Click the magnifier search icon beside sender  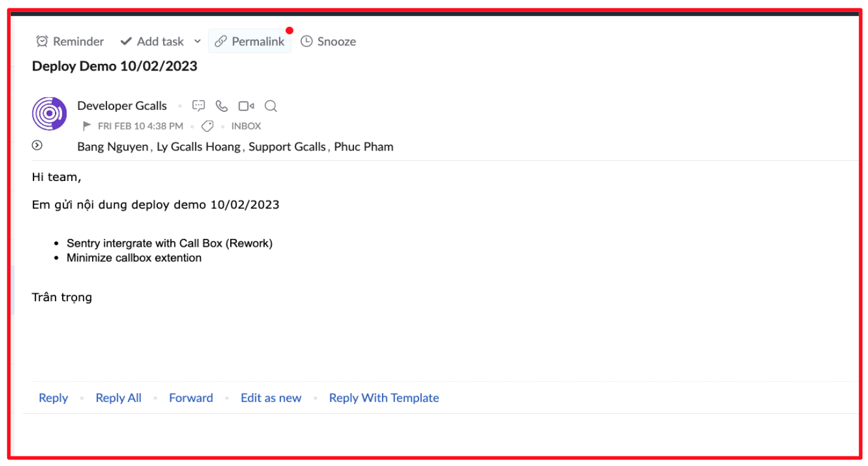point(270,106)
